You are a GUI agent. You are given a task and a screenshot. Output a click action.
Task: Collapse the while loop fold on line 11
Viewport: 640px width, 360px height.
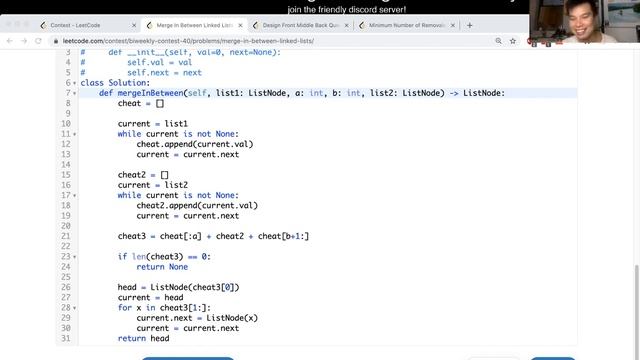[74, 134]
